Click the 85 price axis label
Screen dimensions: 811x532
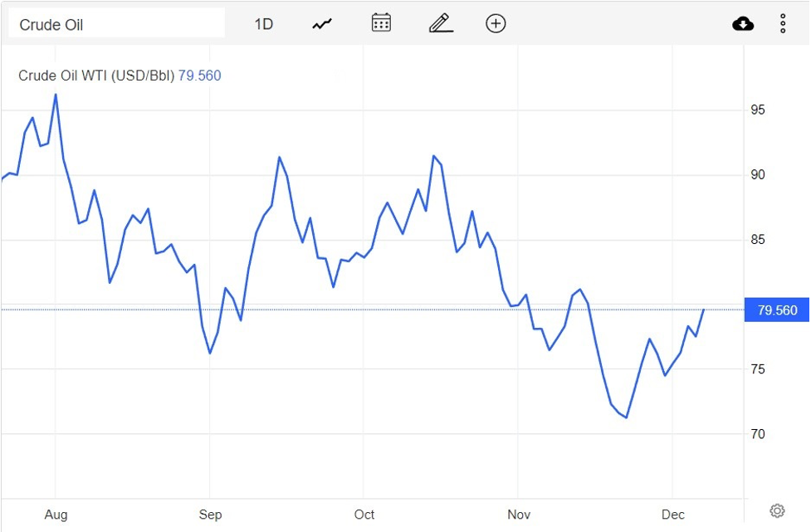point(758,240)
